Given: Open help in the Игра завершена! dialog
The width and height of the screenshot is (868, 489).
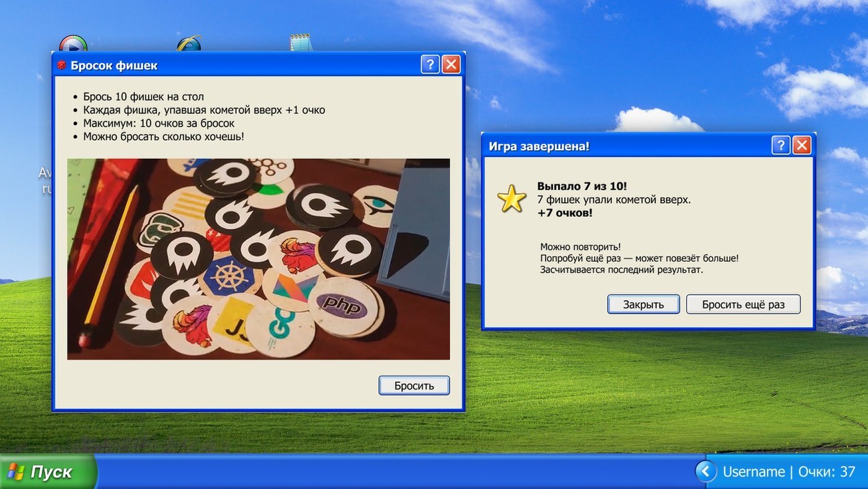Looking at the screenshot, I should [781, 145].
